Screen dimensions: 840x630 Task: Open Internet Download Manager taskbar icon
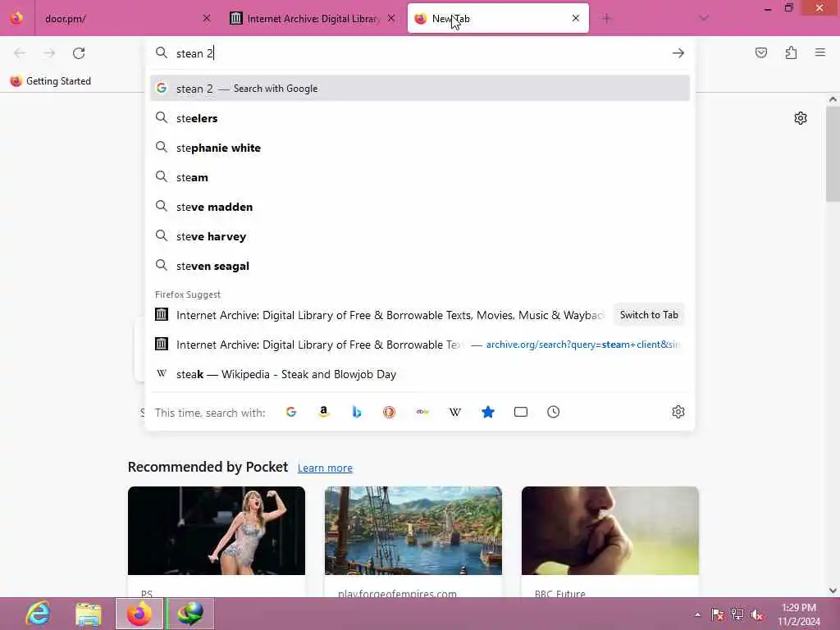[190, 614]
